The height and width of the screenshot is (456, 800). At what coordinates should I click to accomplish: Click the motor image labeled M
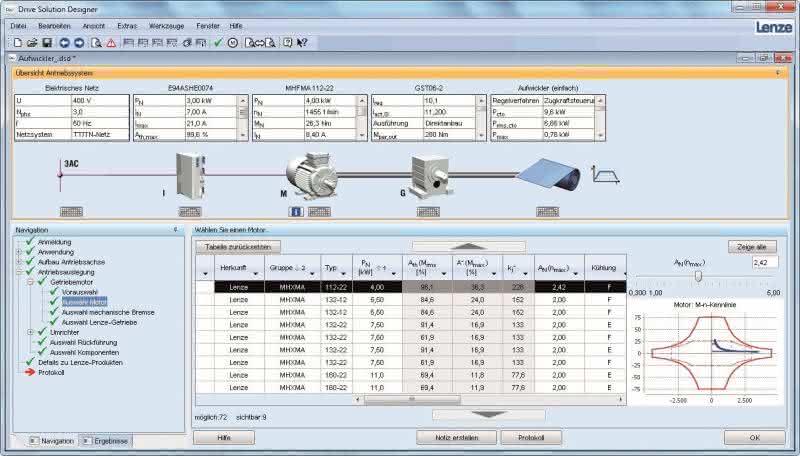click(311, 175)
